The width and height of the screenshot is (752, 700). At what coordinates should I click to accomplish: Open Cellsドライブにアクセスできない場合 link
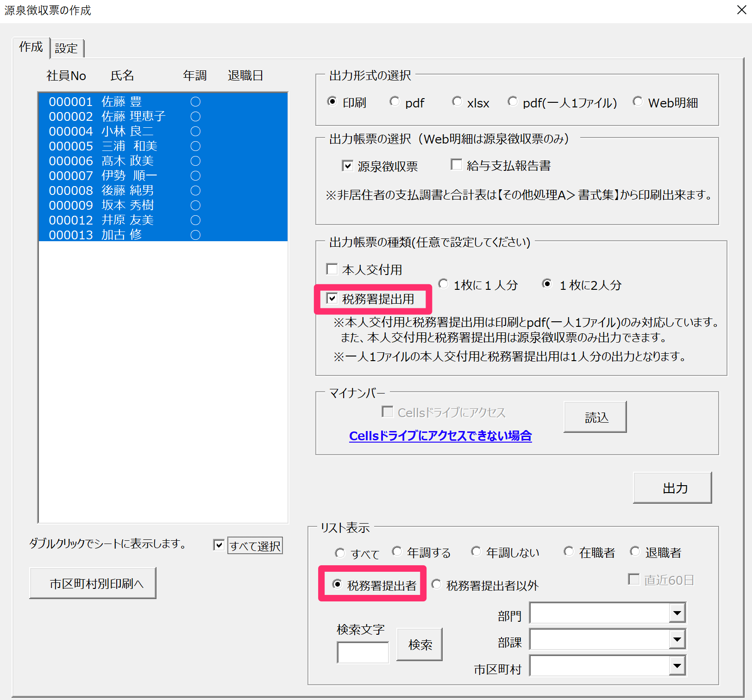440,436
